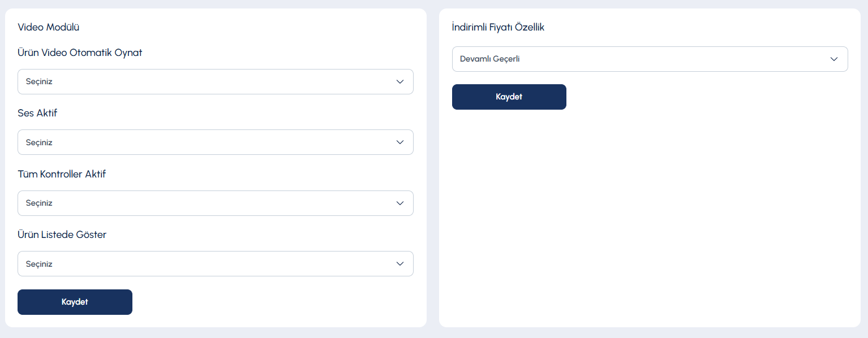Open the Ürün Video Otomatik Oynat dropdown
This screenshot has width=868, height=338.
click(216, 82)
